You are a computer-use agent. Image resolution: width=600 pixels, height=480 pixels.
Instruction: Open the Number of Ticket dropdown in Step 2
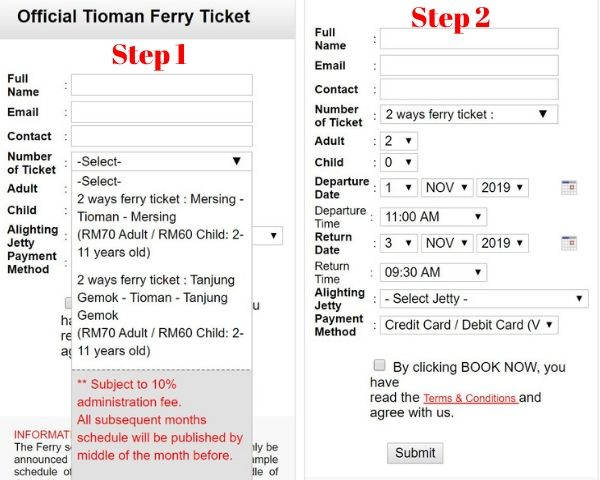point(468,115)
